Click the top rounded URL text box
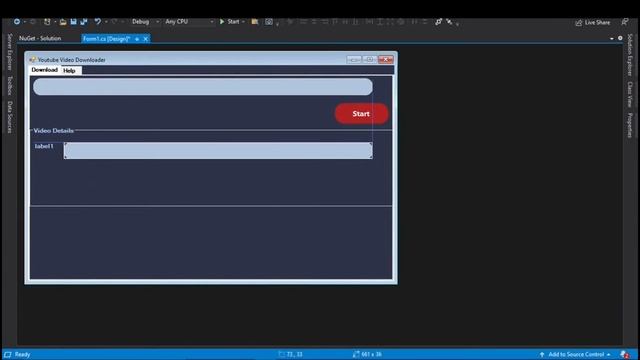The image size is (640, 360). (x=203, y=87)
